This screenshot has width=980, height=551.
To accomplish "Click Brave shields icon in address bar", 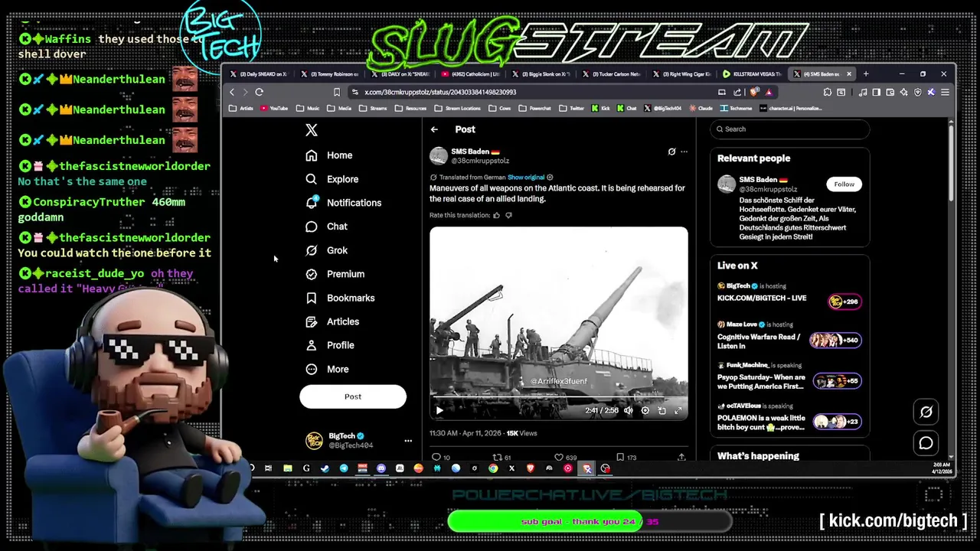I will click(754, 92).
